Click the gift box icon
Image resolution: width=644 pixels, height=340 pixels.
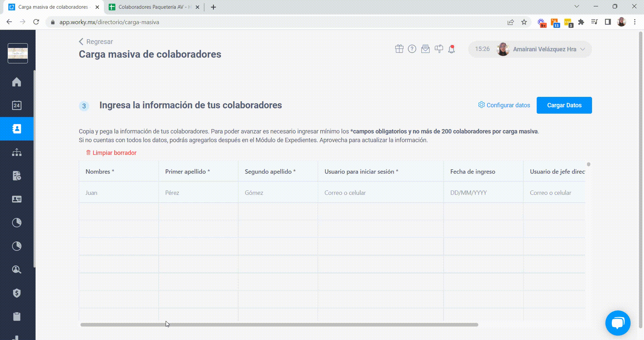[x=399, y=49]
